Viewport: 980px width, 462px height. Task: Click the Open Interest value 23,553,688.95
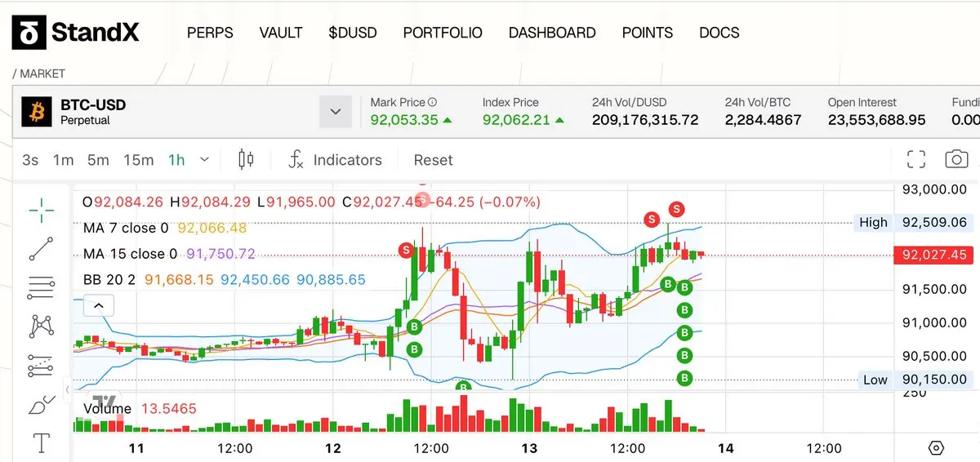tap(876, 120)
